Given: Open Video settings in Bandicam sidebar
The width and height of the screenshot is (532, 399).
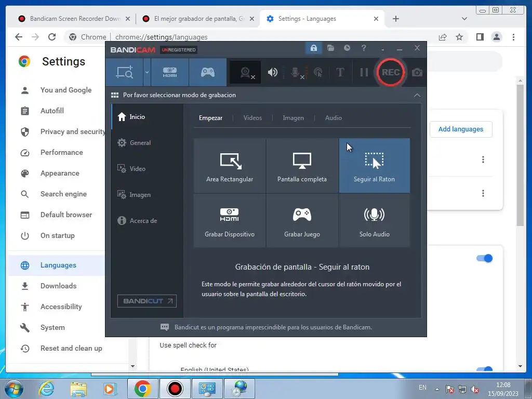Looking at the screenshot, I should [x=148, y=169].
